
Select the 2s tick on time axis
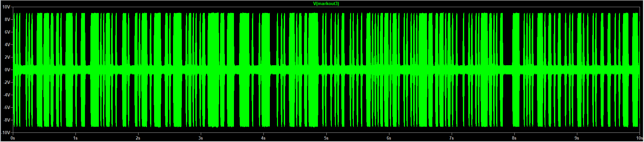coord(138,139)
